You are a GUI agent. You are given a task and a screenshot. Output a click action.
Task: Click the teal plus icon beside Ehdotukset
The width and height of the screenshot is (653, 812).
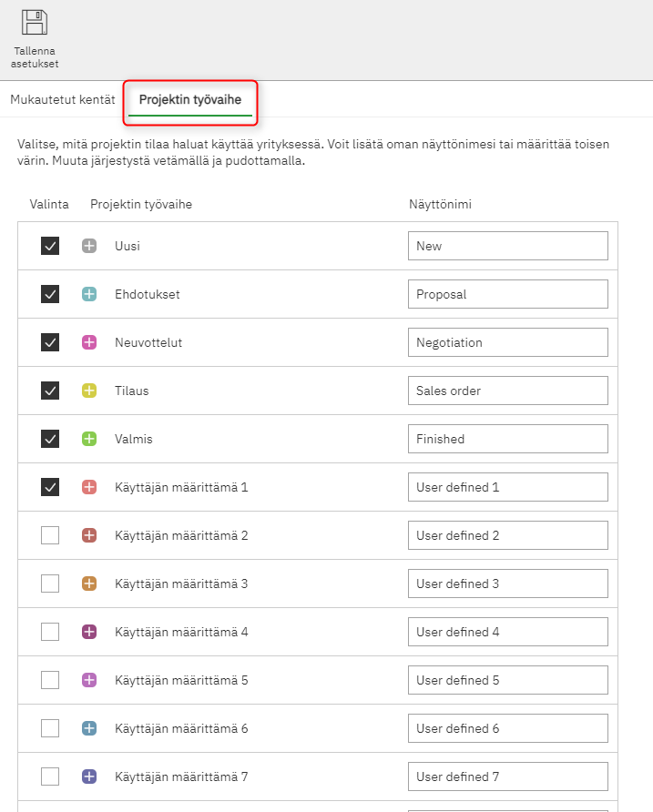click(x=89, y=294)
